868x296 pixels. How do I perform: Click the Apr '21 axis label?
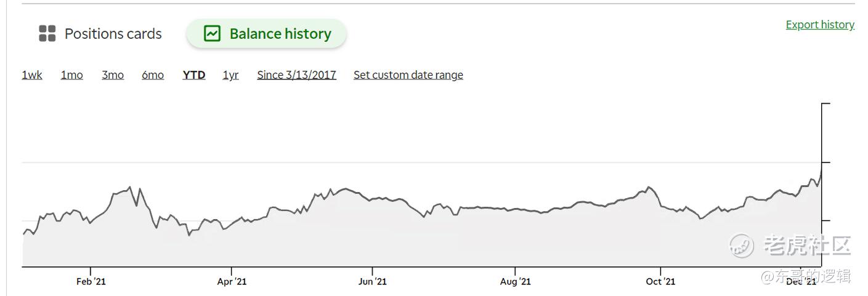232,281
